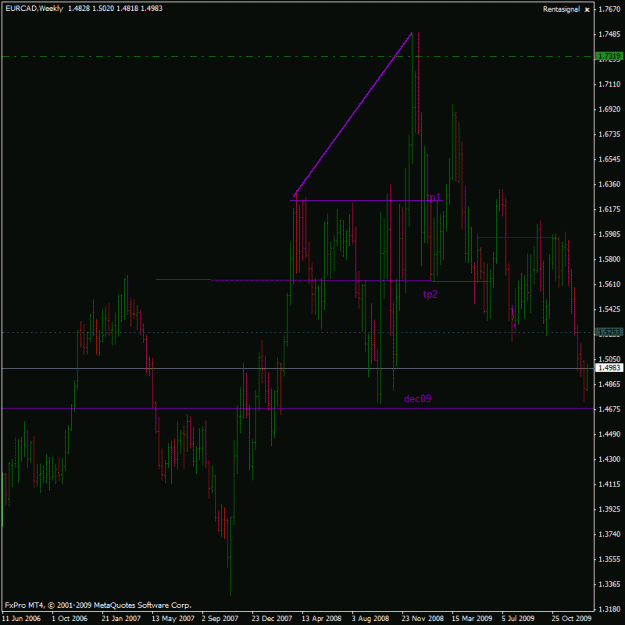Click the 1.4865 price axis label
The height and width of the screenshot is (625, 625).
(x=610, y=384)
